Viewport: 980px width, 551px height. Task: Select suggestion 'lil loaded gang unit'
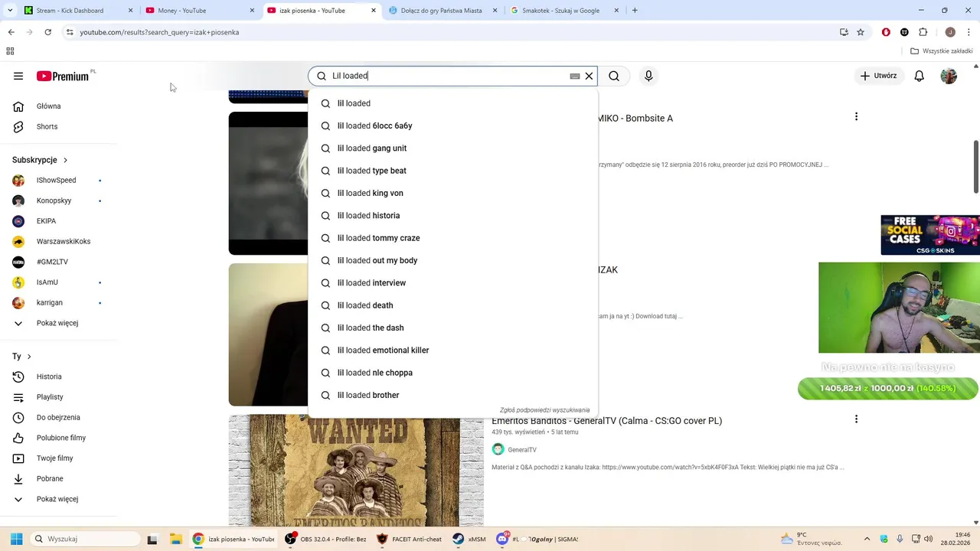[452, 148]
